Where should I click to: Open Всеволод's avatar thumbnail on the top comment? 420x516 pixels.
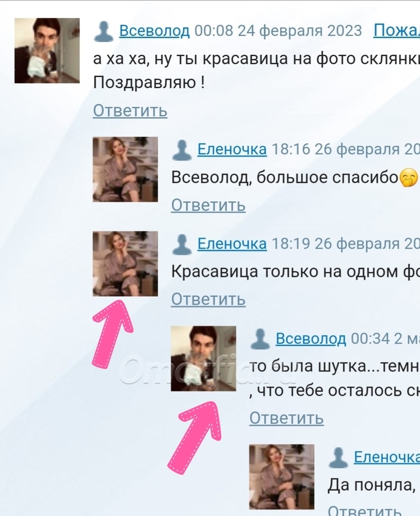tap(47, 51)
